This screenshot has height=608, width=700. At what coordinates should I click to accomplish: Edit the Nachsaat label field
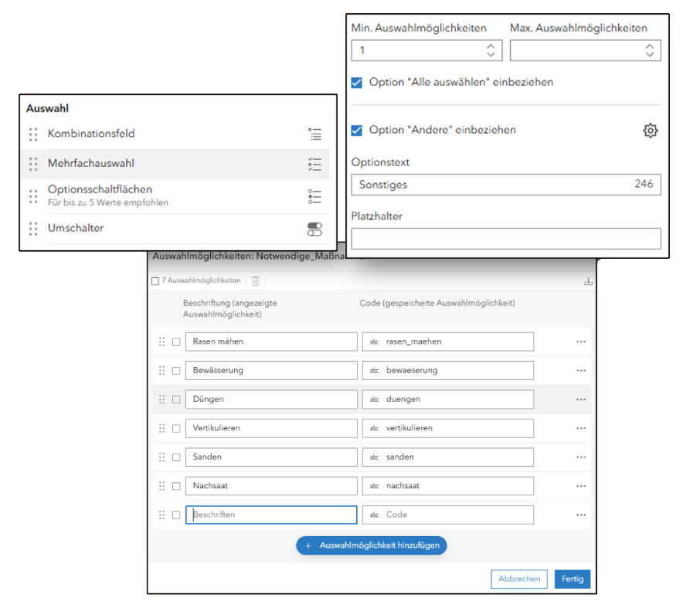pos(271,486)
